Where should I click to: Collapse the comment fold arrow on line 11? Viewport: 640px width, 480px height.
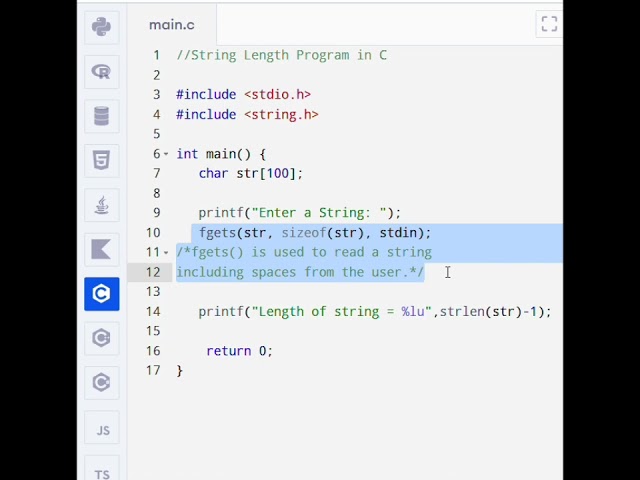(166, 253)
